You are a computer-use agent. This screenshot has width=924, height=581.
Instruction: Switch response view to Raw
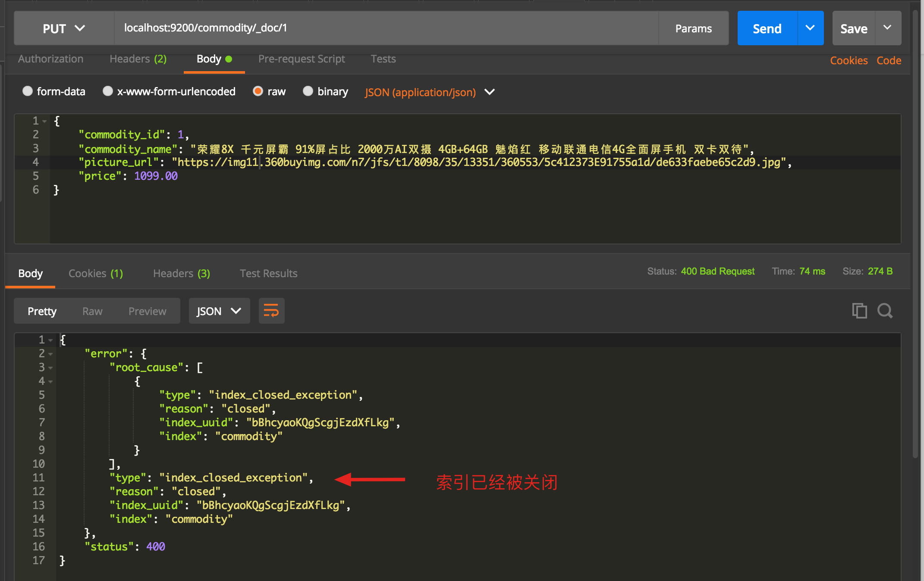coord(92,311)
